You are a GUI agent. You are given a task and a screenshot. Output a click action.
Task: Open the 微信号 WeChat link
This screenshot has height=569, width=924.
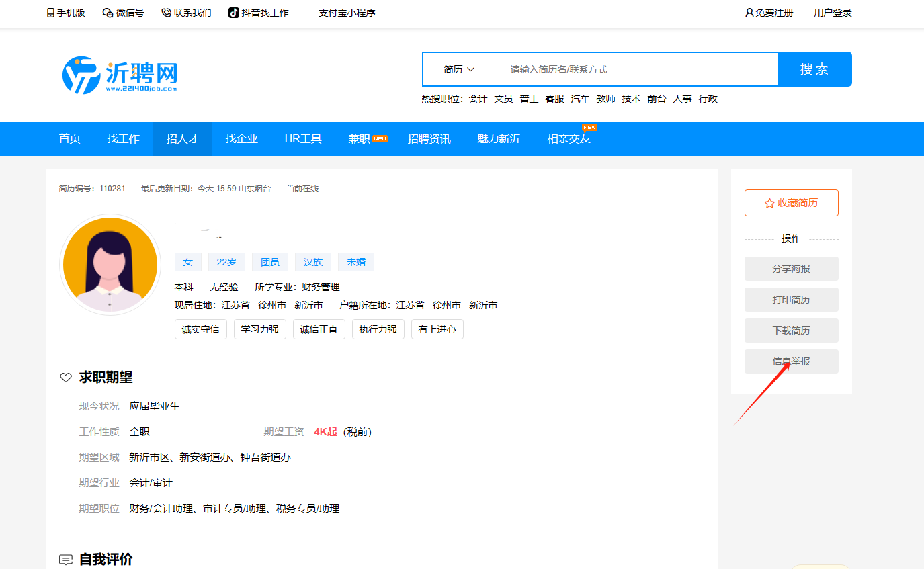(x=123, y=13)
